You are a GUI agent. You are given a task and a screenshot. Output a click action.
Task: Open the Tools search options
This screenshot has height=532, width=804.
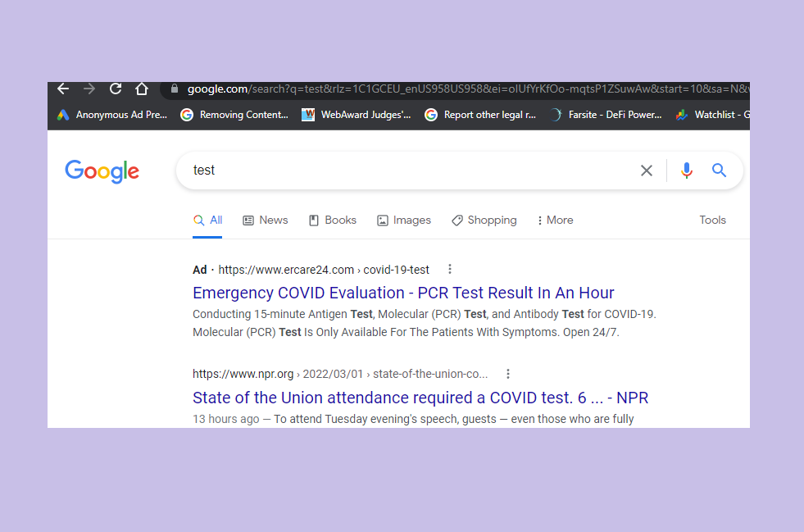[713, 220]
